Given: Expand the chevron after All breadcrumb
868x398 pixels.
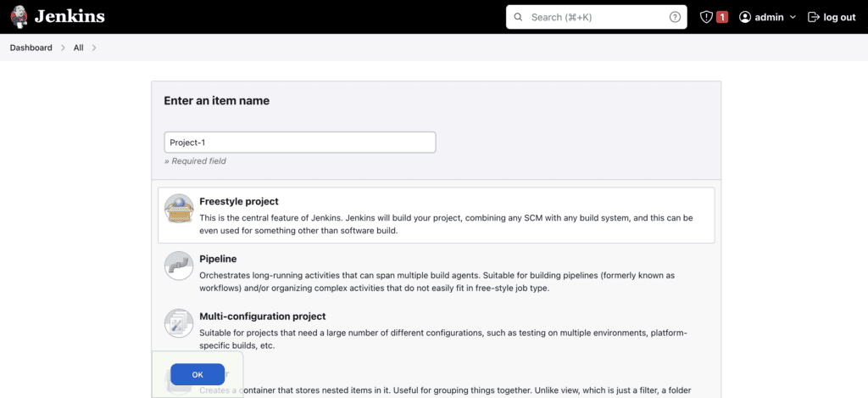Looking at the screenshot, I should tap(93, 48).
